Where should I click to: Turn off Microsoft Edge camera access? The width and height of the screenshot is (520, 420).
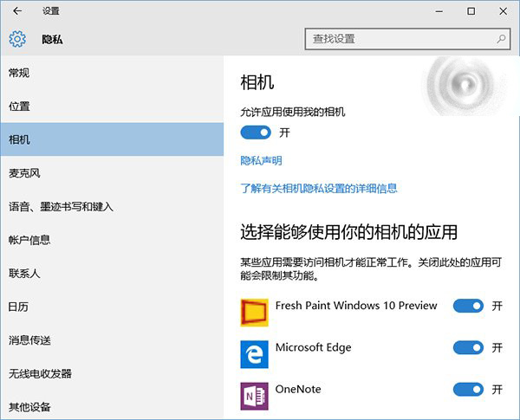pyautogui.click(x=468, y=347)
